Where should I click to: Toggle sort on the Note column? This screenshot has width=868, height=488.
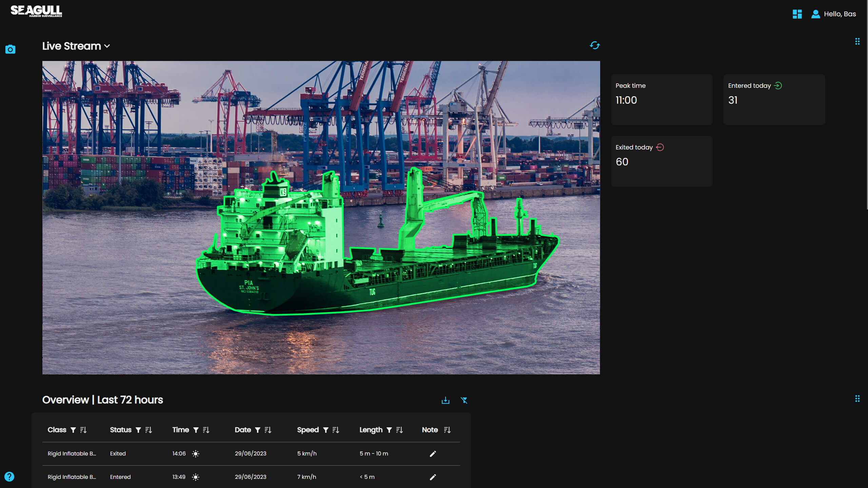tap(447, 430)
